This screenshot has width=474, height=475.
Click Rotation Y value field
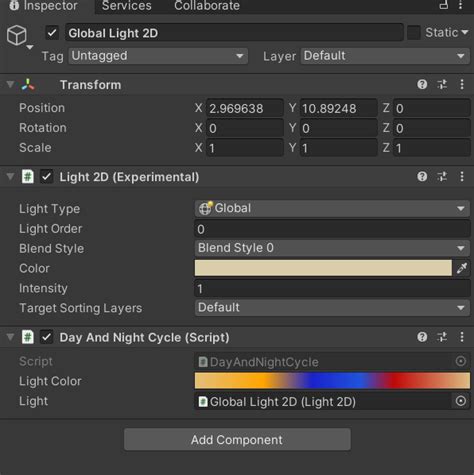[338, 128]
